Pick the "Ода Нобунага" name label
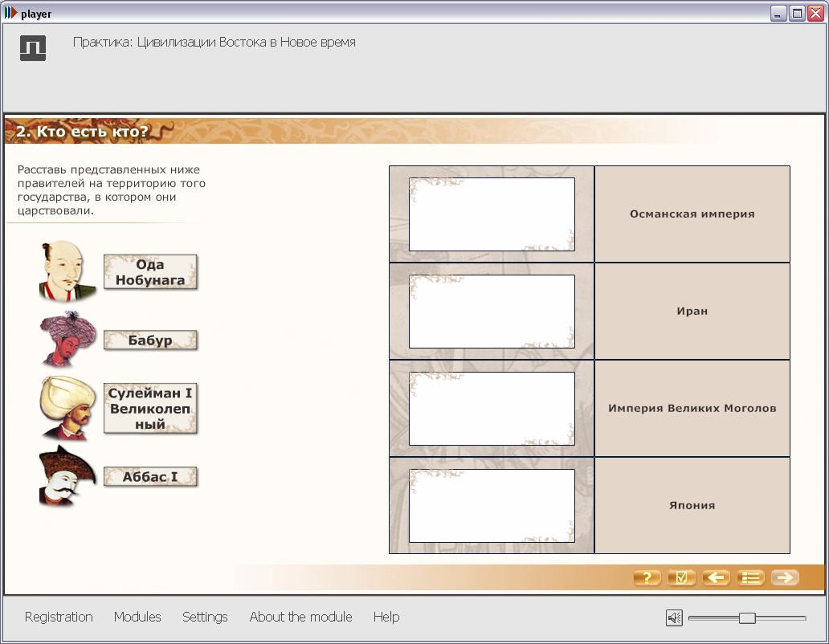Screen dimensions: 829x644 coord(150,272)
